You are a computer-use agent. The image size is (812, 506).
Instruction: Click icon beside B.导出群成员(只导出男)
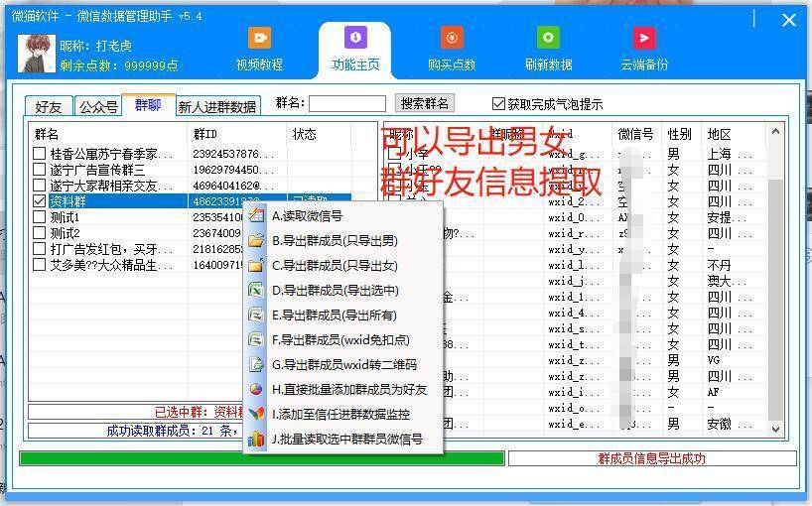[256, 241]
